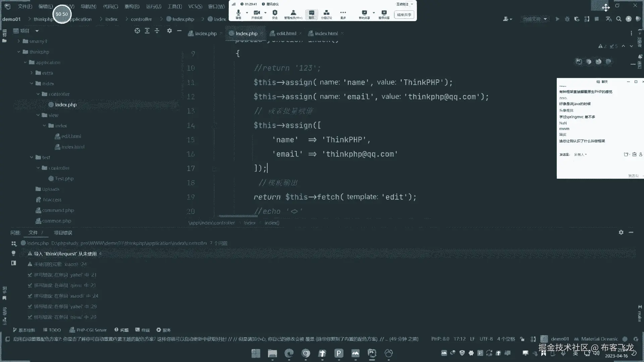Viewport: 644px width, 362px height.
Task: Open the project errors tab in problems panel
Action: click(63, 233)
